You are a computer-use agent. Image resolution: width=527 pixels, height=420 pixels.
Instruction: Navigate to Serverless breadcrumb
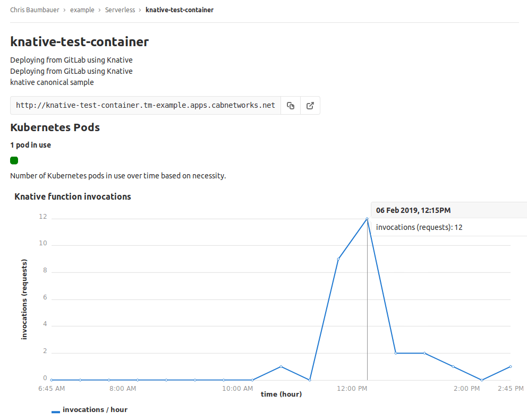120,10
